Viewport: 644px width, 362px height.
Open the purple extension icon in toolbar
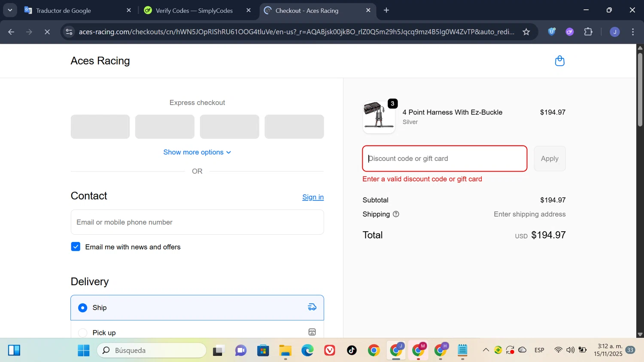coord(570,32)
